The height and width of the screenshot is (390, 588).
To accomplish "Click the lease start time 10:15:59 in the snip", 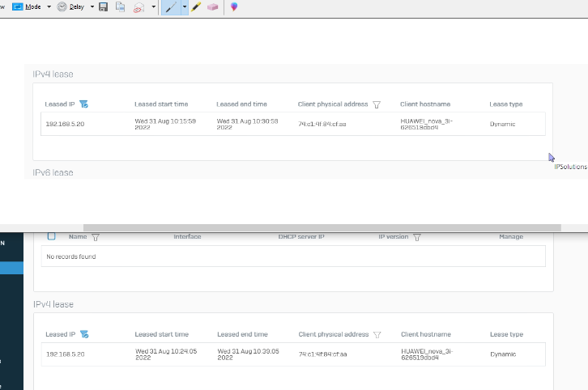I will 165,124.
